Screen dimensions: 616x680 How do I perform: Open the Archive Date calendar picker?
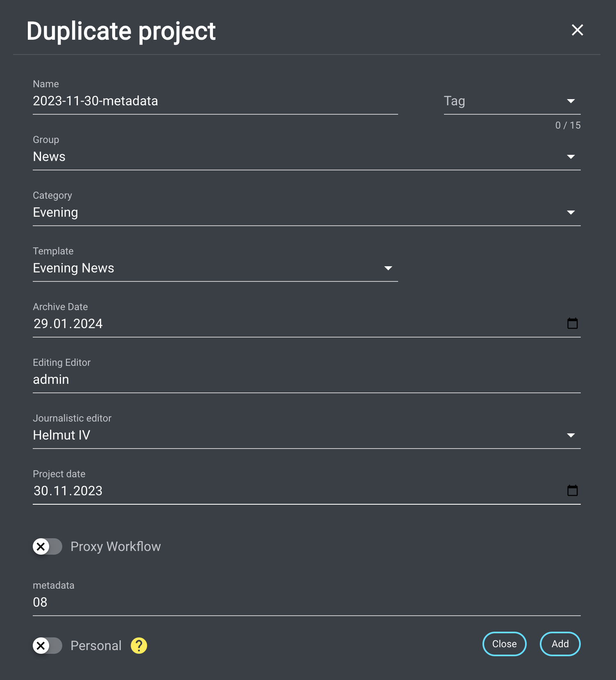coord(572,324)
